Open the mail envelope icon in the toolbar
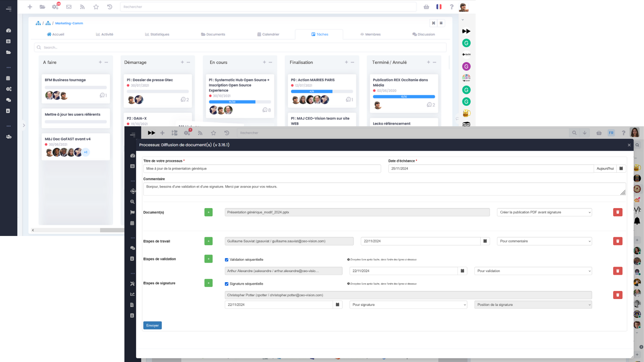The height and width of the screenshot is (362, 644). pyautogui.click(x=69, y=7)
